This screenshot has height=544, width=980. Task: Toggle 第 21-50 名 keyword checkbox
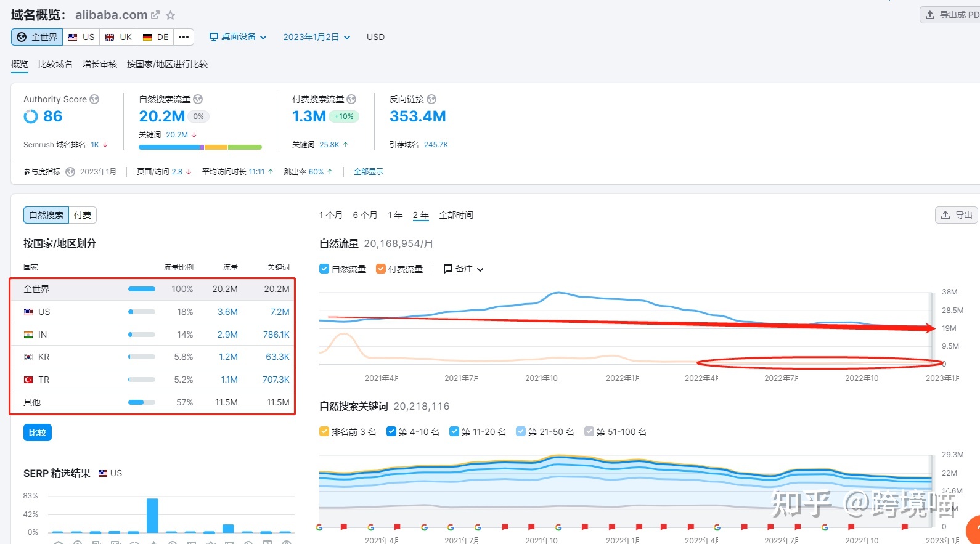(x=521, y=431)
